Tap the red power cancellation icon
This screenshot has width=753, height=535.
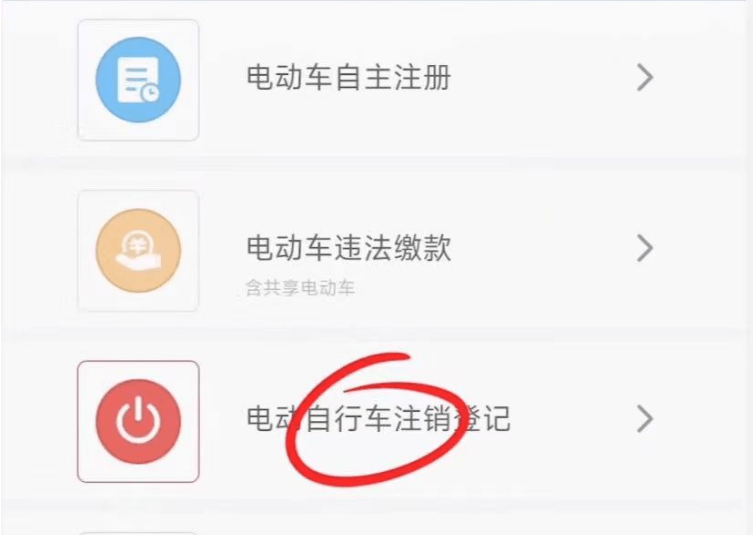point(138,421)
